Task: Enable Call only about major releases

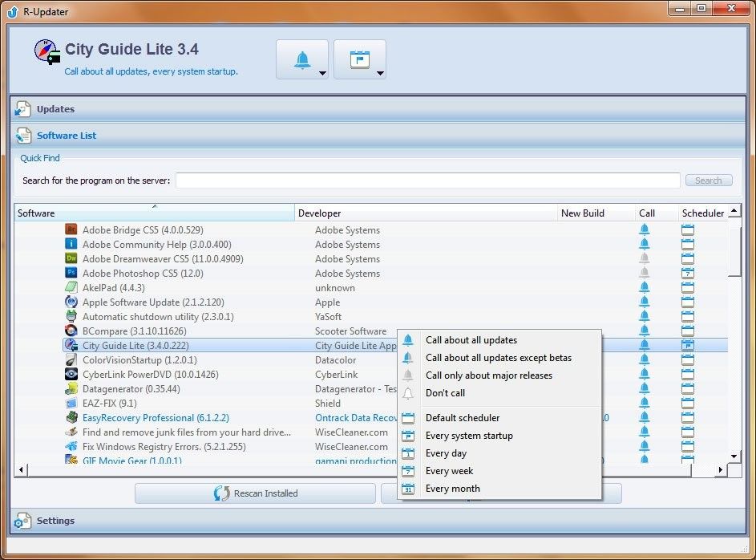Action: click(x=489, y=375)
